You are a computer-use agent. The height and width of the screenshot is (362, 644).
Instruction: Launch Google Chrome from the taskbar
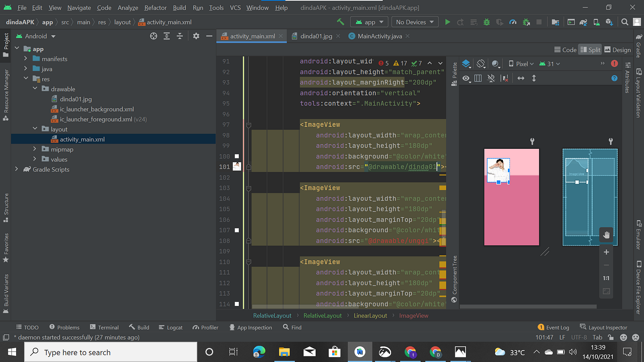point(411,352)
